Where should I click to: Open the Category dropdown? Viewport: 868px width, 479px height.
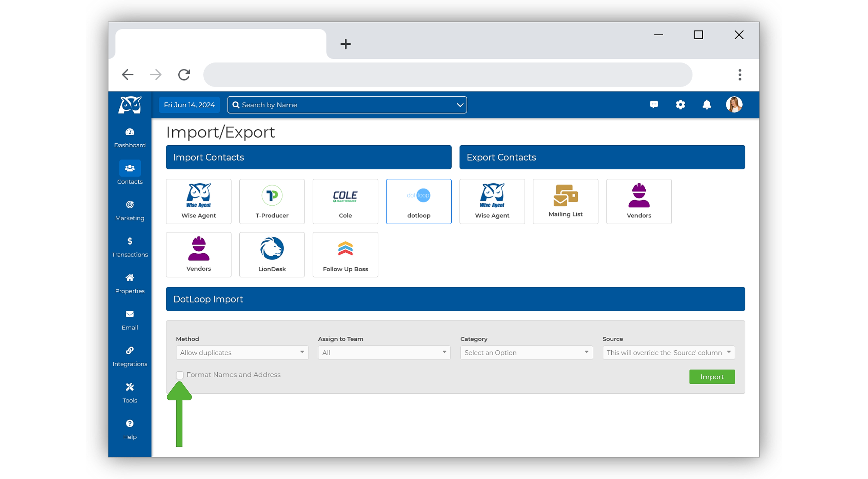(527, 352)
